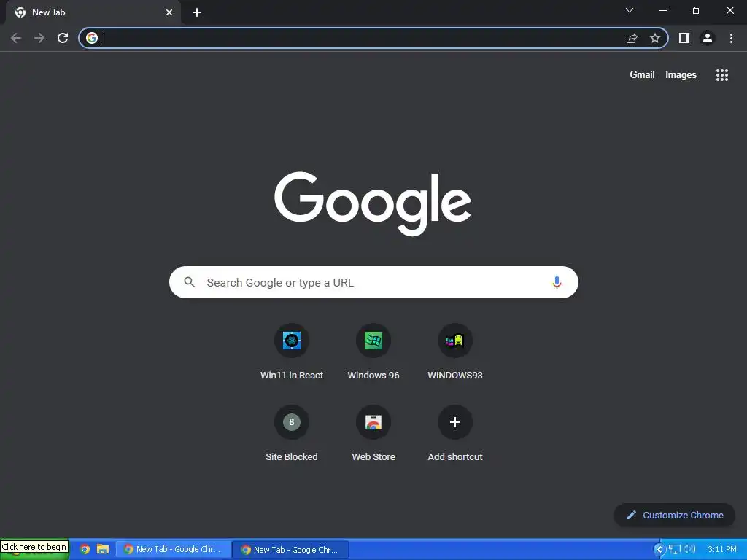
Task: Open the tab search dropdown chevron
Action: click(x=630, y=10)
